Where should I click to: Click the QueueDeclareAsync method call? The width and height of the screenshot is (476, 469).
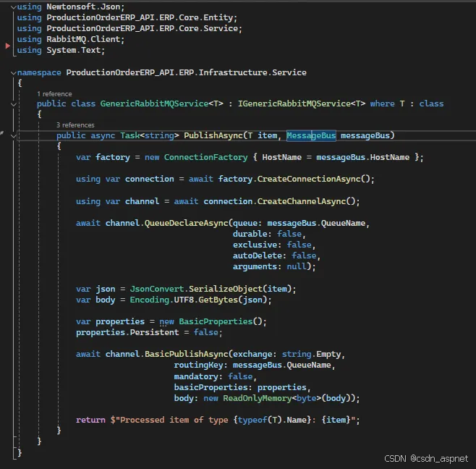click(x=186, y=223)
